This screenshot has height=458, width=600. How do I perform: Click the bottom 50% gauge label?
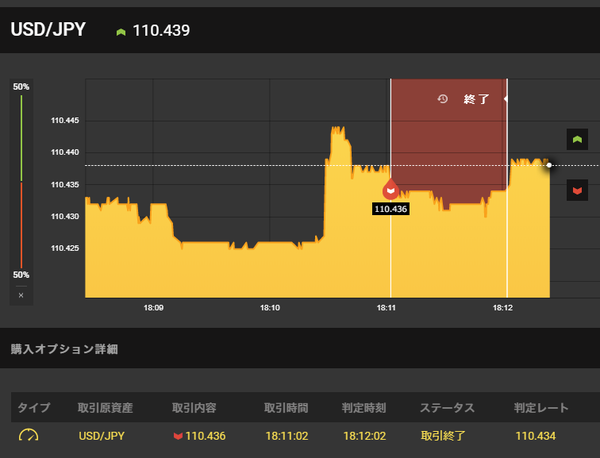tap(21, 275)
